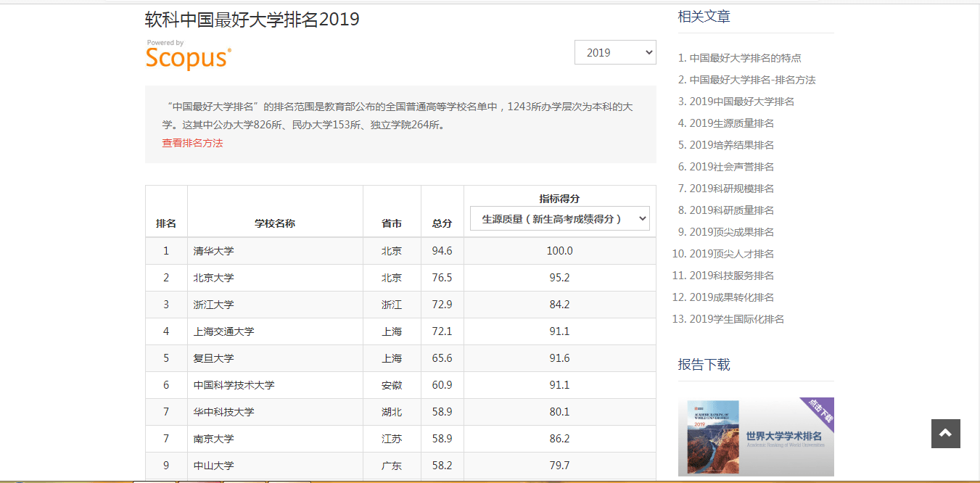Click the page title 软科中国最好大学排名2019
The image size is (980, 483).
pyautogui.click(x=252, y=20)
